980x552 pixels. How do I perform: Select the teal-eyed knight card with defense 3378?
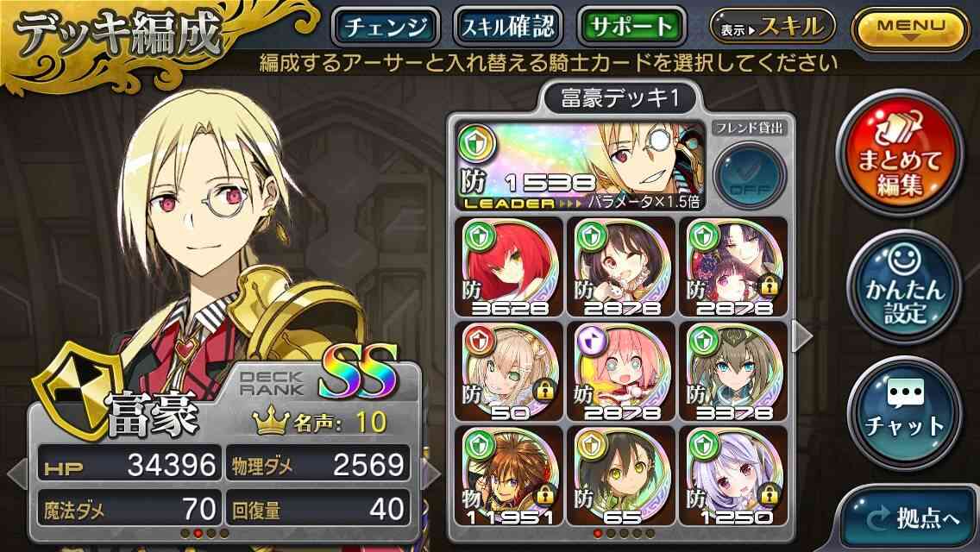point(733,372)
